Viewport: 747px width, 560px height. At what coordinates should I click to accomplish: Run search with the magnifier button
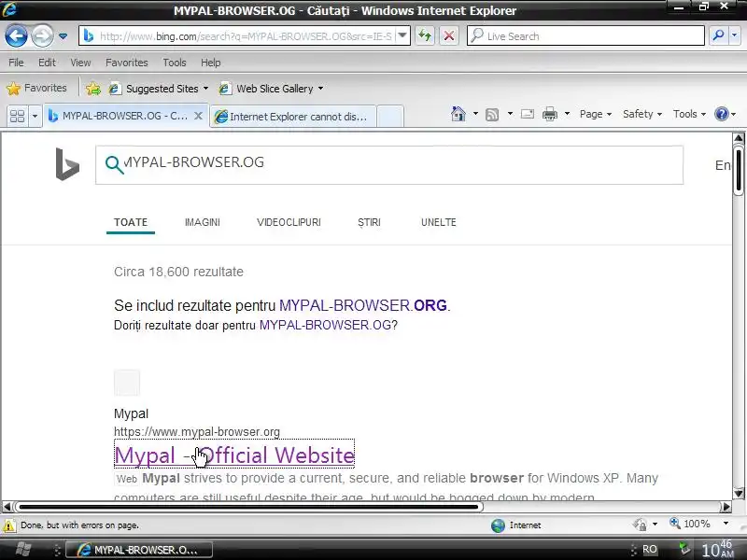click(x=719, y=35)
